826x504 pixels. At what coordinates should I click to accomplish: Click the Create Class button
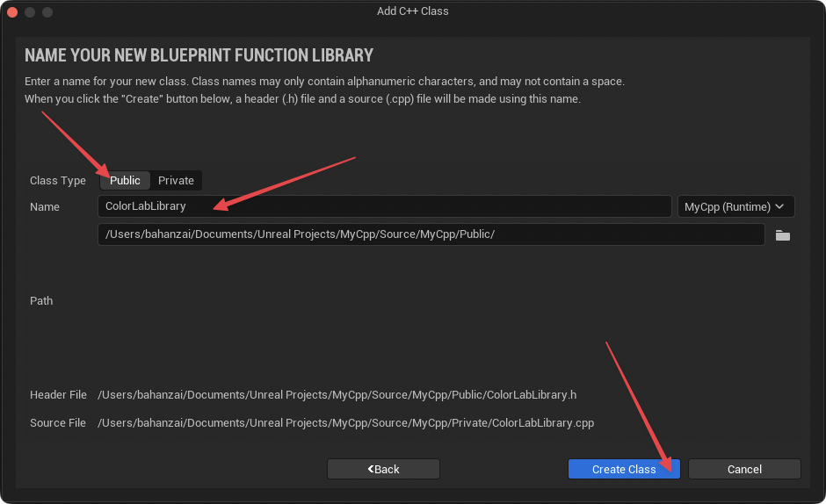pyautogui.click(x=624, y=469)
